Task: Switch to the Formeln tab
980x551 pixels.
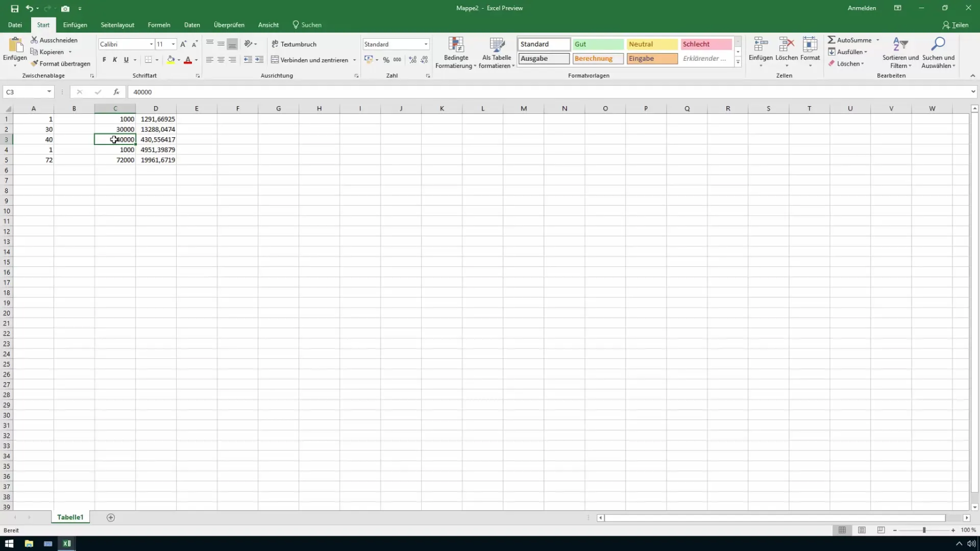Action: pos(159,24)
